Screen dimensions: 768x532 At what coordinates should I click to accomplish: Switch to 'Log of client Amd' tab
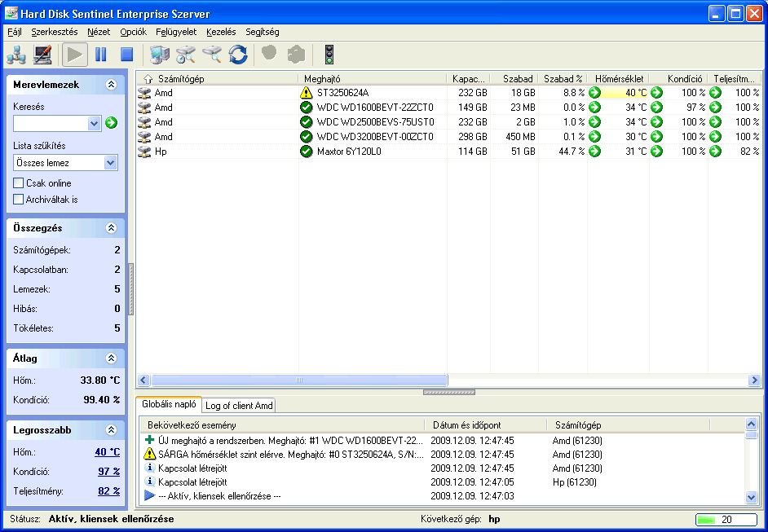pyautogui.click(x=239, y=406)
